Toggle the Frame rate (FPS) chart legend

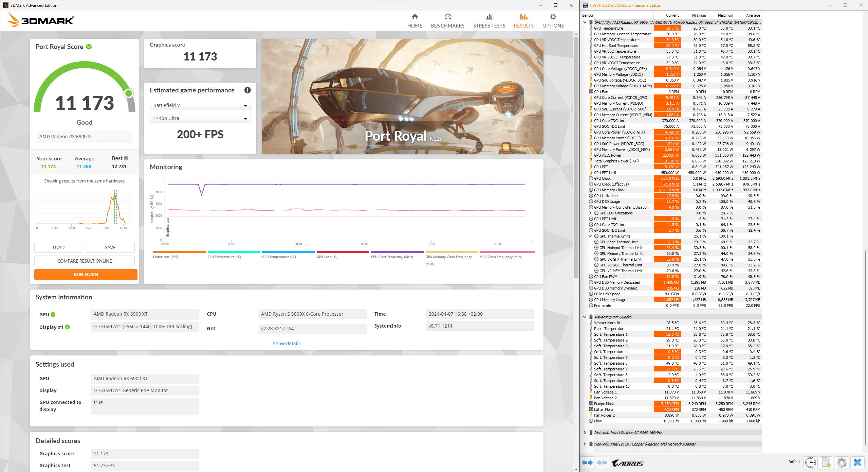[x=179, y=255]
